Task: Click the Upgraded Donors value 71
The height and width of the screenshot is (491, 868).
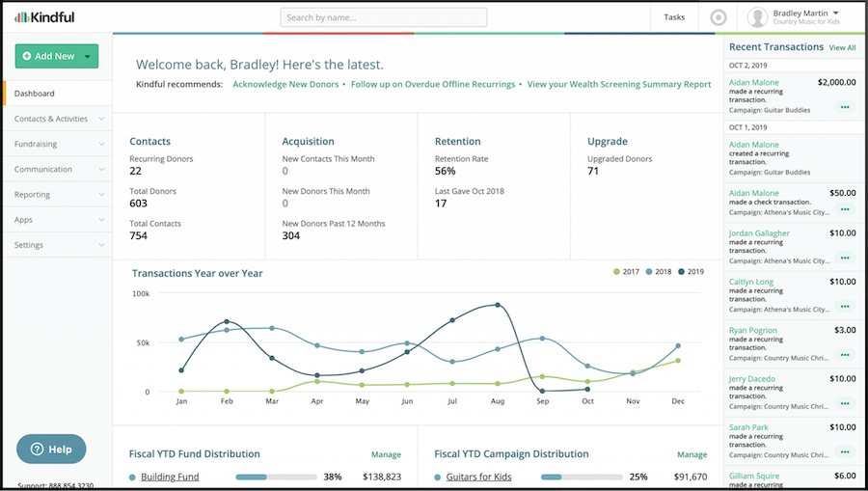Action: pyautogui.click(x=593, y=171)
